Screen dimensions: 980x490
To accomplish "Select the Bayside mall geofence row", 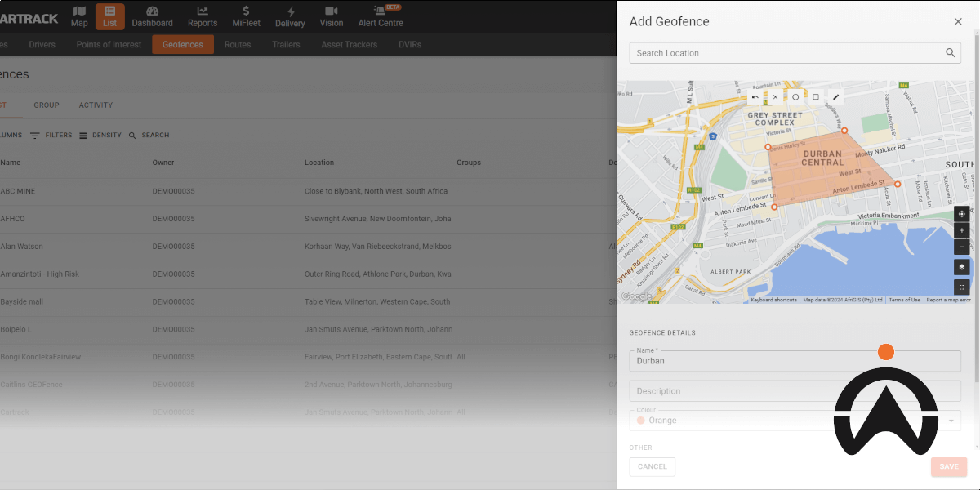I will point(308,302).
